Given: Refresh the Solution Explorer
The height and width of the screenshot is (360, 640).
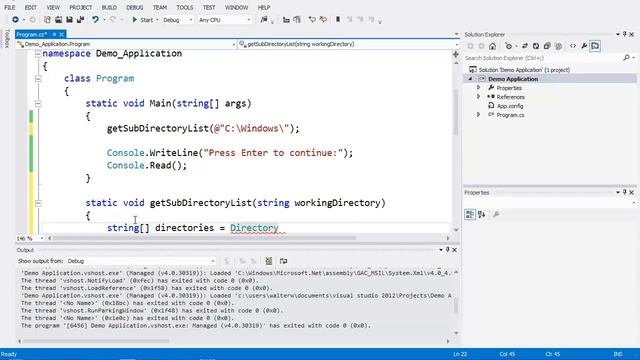Looking at the screenshot, I should pyautogui.click(x=536, y=46).
